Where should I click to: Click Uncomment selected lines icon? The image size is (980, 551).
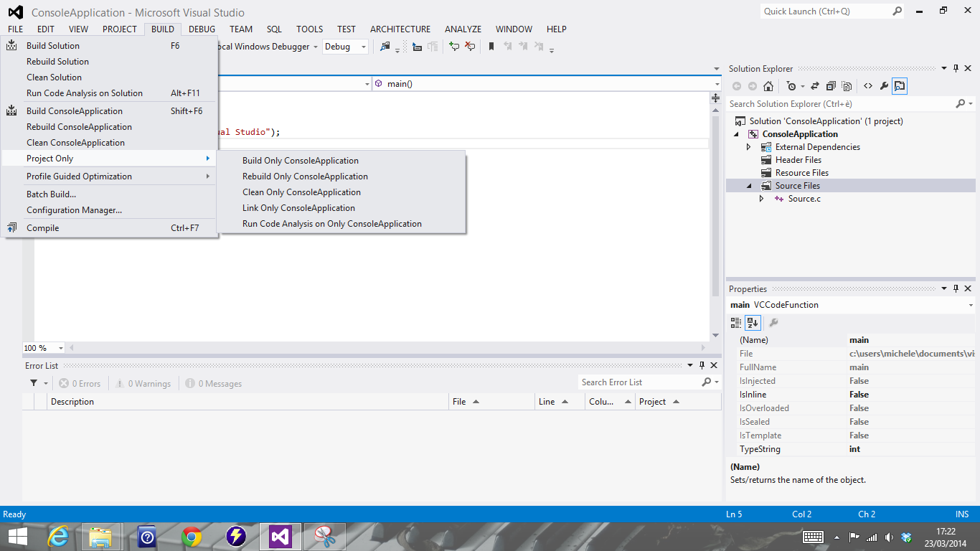(x=470, y=47)
